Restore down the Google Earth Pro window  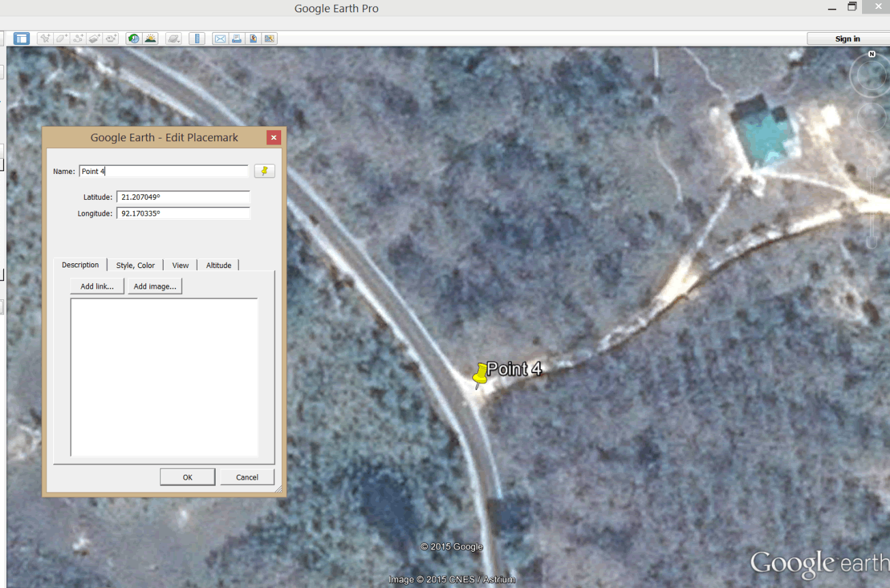(x=852, y=7)
